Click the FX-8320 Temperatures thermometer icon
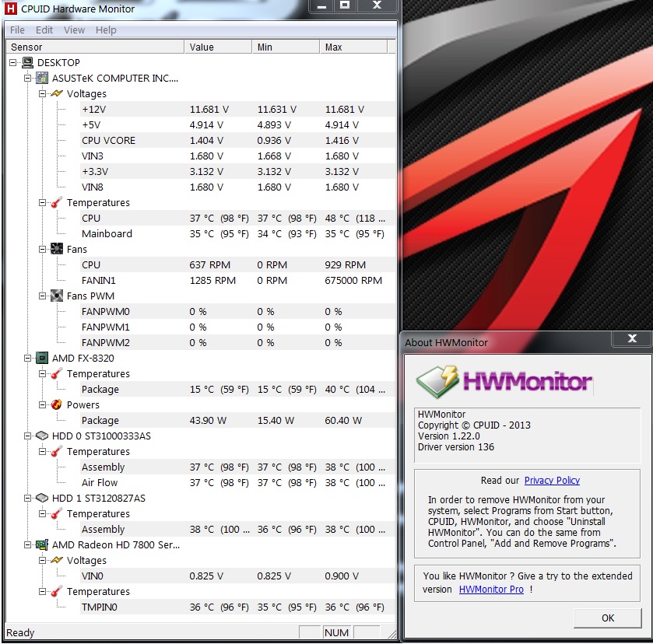This screenshot has height=644, width=653. pyautogui.click(x=57, y=373)
